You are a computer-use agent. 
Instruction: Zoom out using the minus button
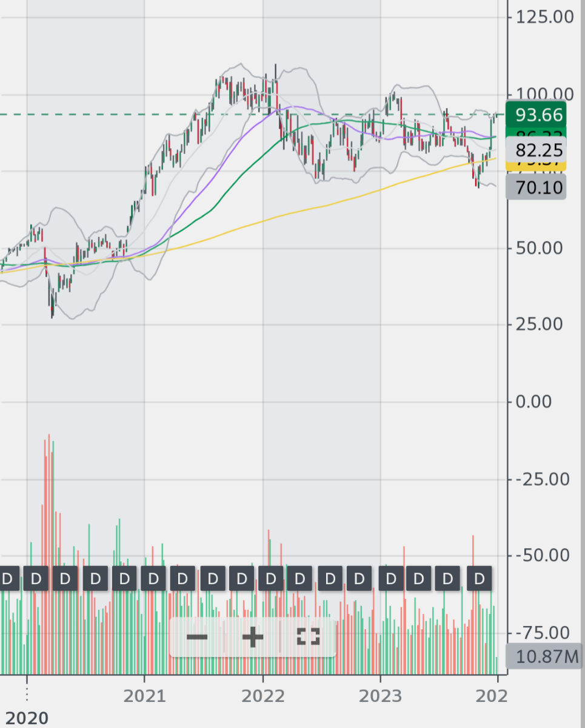click(197, 637)
